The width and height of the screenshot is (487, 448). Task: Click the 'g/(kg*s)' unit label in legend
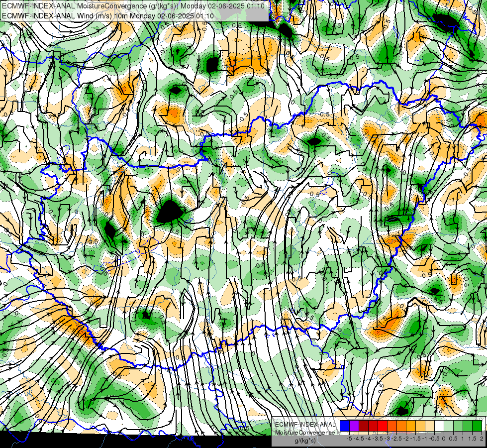click(x=305, y=441)
